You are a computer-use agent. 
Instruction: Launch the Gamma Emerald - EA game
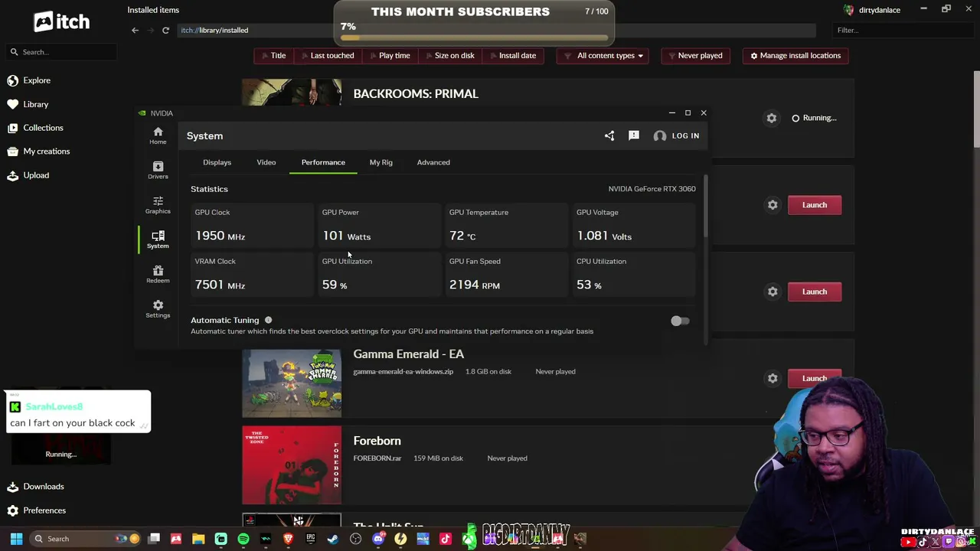coord(815,378)
